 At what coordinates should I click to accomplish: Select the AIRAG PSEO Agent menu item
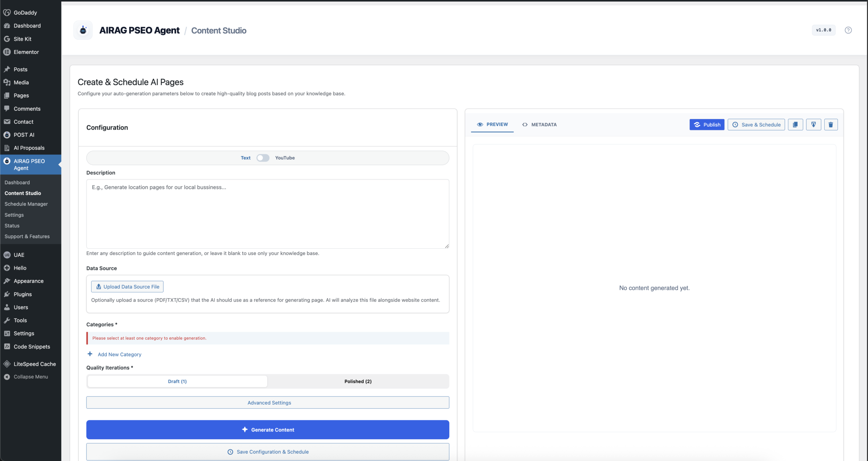click(x=31, y=165)
